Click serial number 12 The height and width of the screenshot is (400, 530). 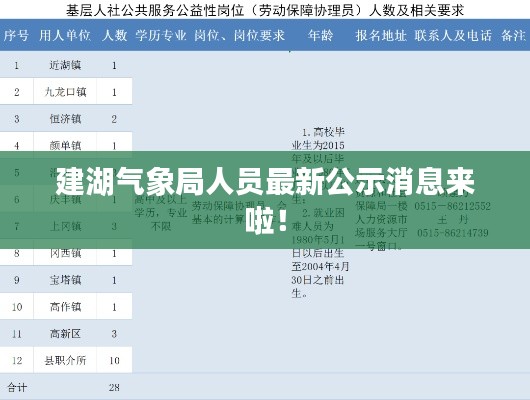pyautogui.click(x=17, y=360)
